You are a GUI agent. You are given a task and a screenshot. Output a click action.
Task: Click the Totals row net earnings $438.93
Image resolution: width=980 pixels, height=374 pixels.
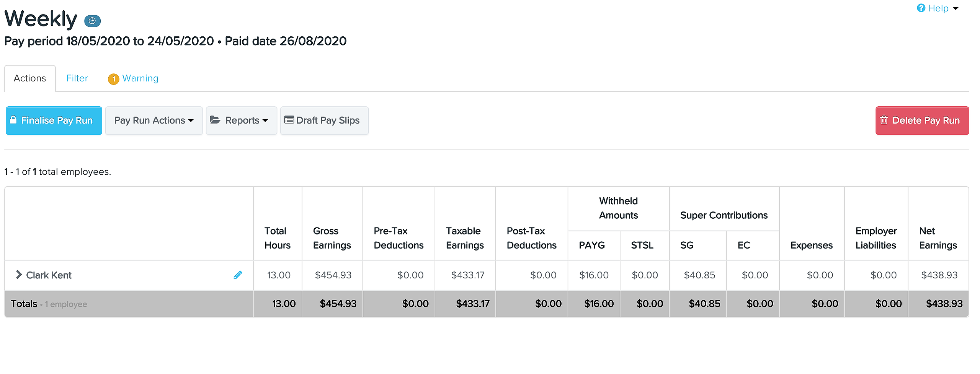tap(944, 304)
